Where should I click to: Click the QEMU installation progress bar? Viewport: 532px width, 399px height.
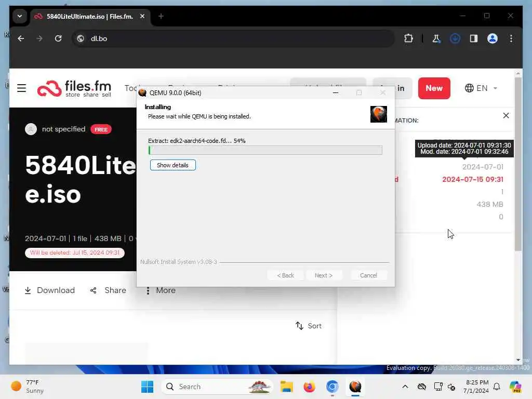click(265, 150)
